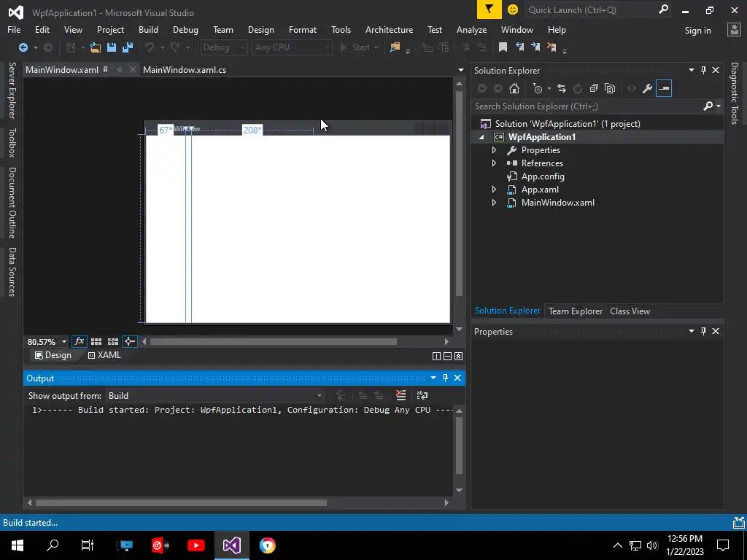This screenshot has height=560, width=747.
Task: Pin the Solution Explorer panel
Action: pyautogui.click(x=703, y=70)
